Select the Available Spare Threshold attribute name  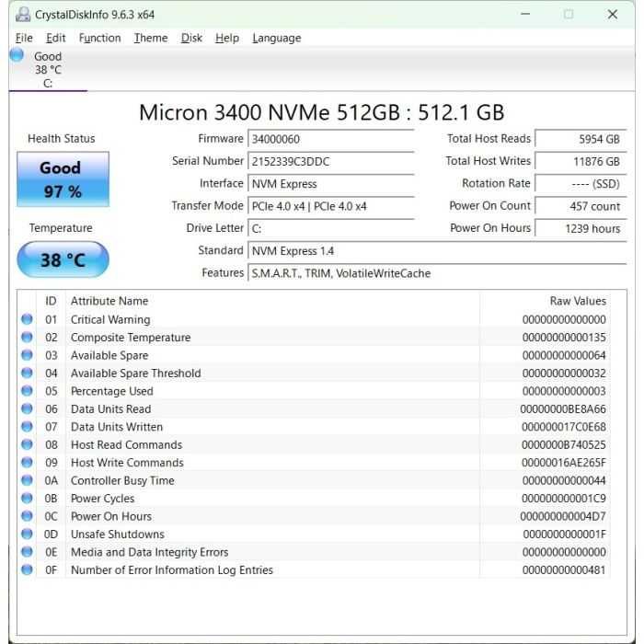pos(135,374)
